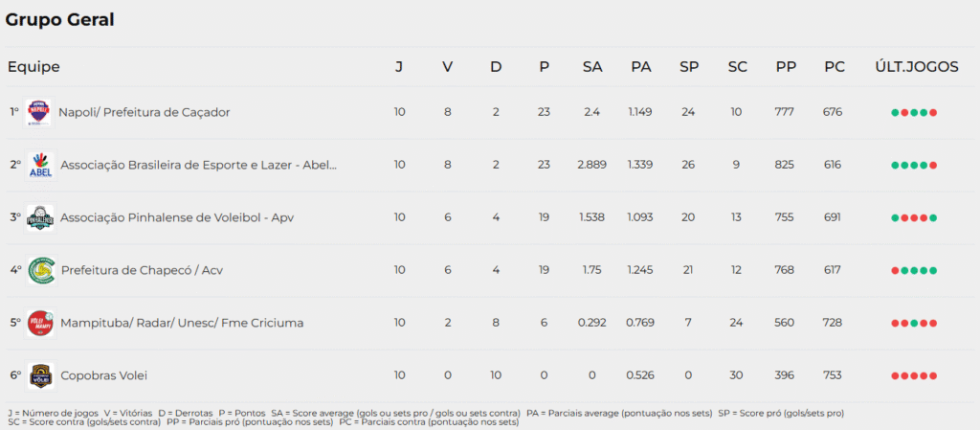Click Napoli's last red result dot
Image resolution: width=980 pixels, height=430 pixels.
click(933, 113)
